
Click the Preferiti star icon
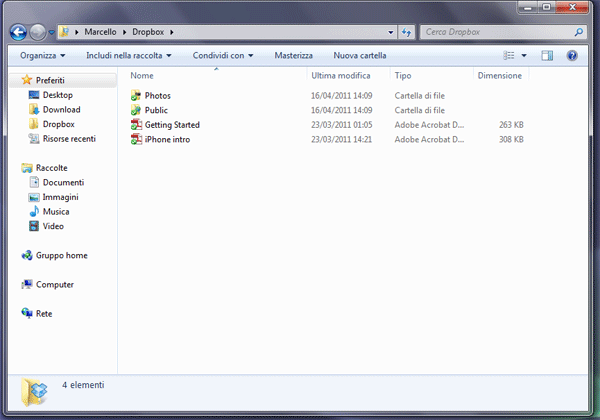tap(27, 80)
